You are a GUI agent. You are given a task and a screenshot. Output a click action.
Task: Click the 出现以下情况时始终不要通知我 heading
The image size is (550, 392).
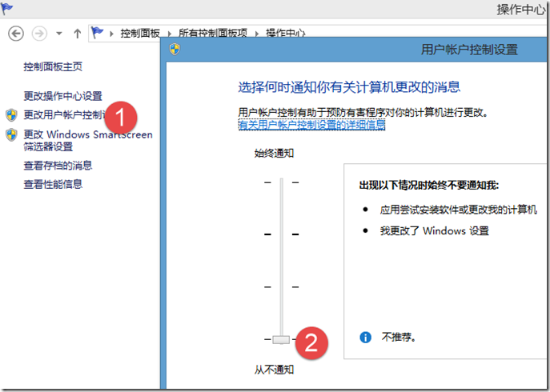(428, 185)
